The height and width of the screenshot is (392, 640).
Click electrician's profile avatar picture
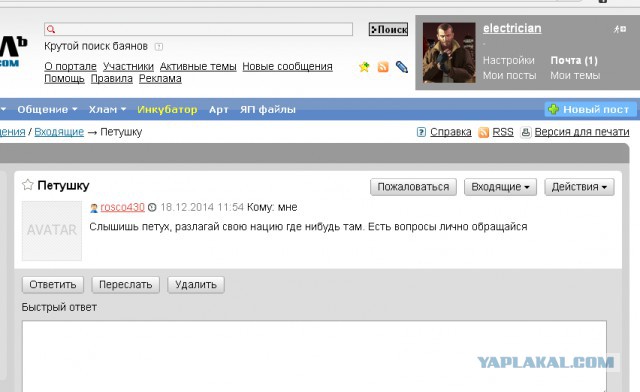coord(449,53)
